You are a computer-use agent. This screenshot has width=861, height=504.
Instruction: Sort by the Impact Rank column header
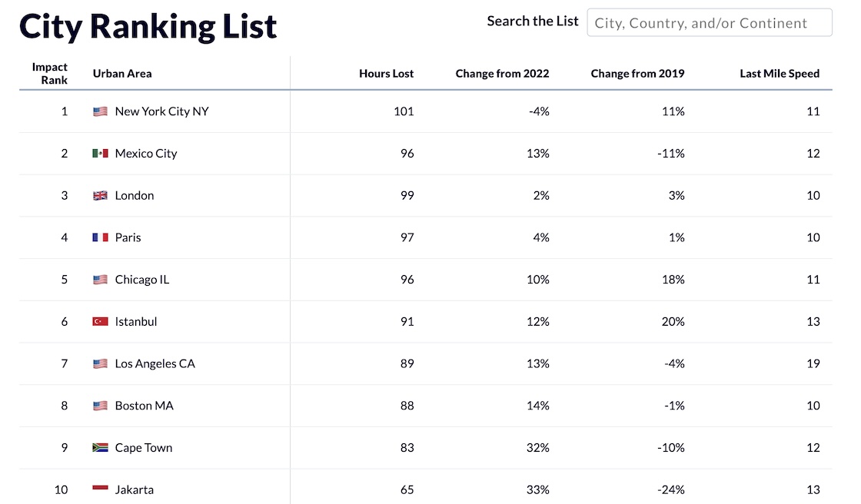(50, 74)
